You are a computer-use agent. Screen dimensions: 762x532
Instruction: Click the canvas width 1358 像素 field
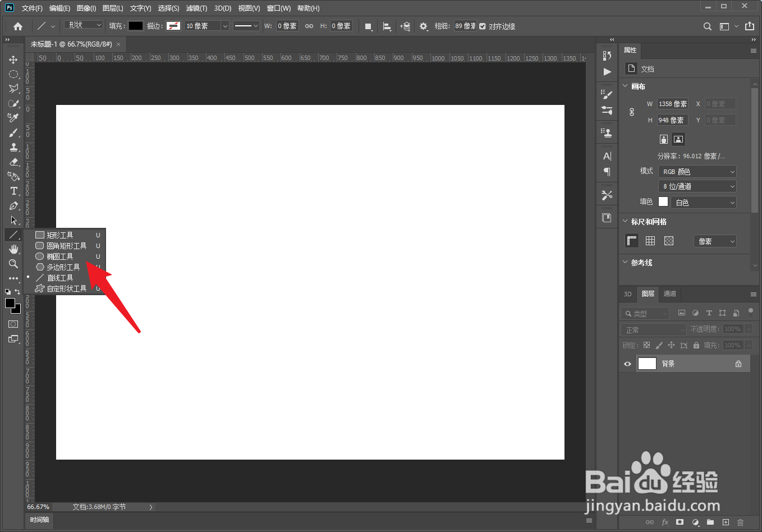(x=673, y=104)
